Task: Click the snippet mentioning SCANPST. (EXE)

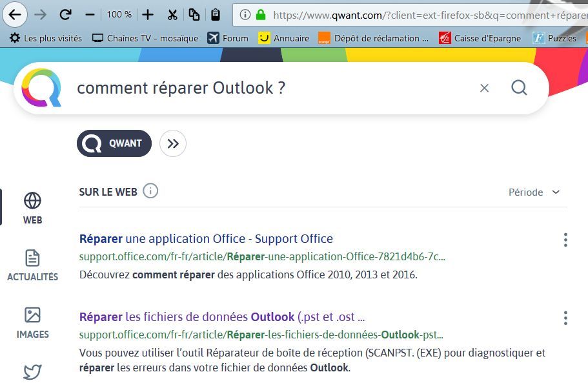Action: pos(312,360)
